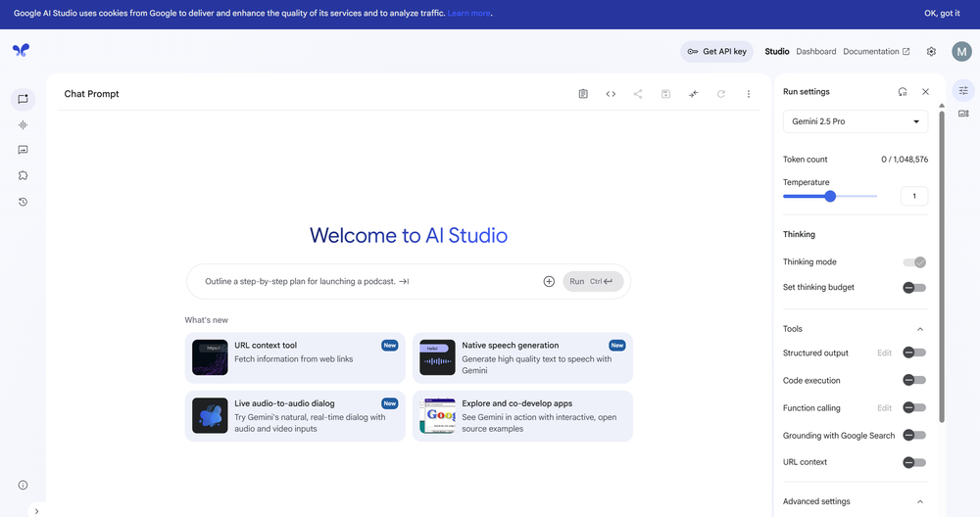980x517 pixels.
Task: Click the info icon in left sidebar
Action: click(x=24, y=485)
